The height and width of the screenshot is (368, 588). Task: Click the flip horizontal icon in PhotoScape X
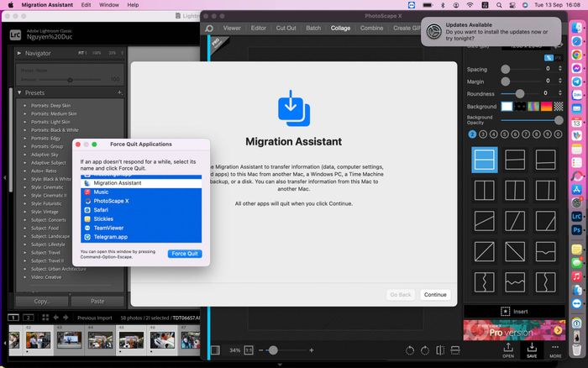(440, 350)
